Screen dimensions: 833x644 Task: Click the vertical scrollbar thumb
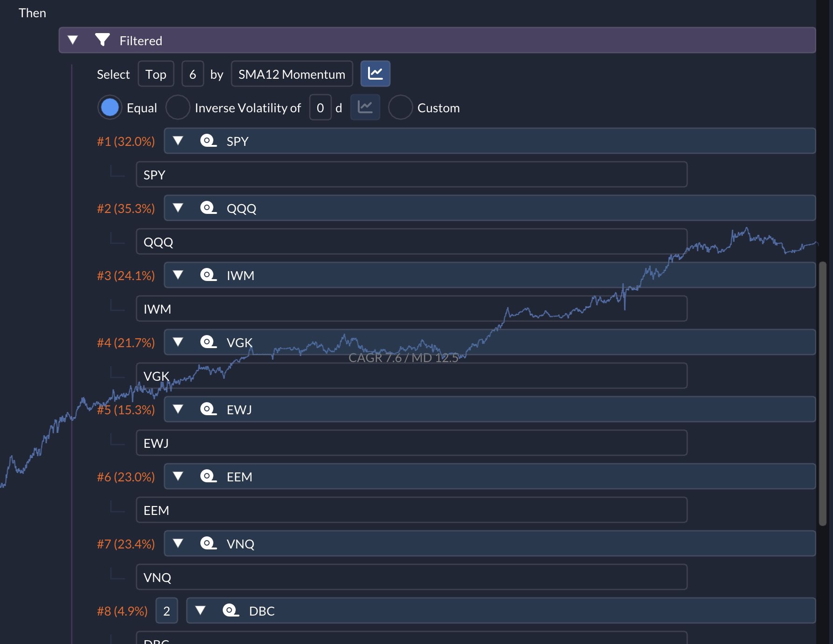click(823, 394)
